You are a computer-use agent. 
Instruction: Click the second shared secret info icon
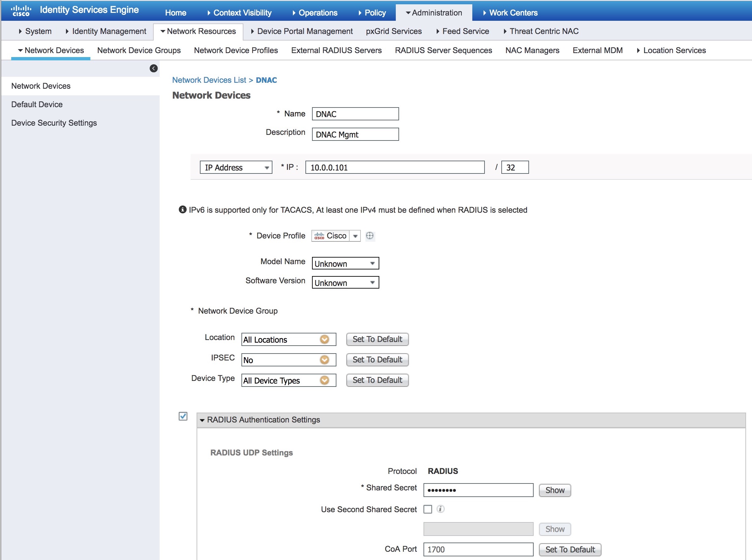(x=440, y=509)
